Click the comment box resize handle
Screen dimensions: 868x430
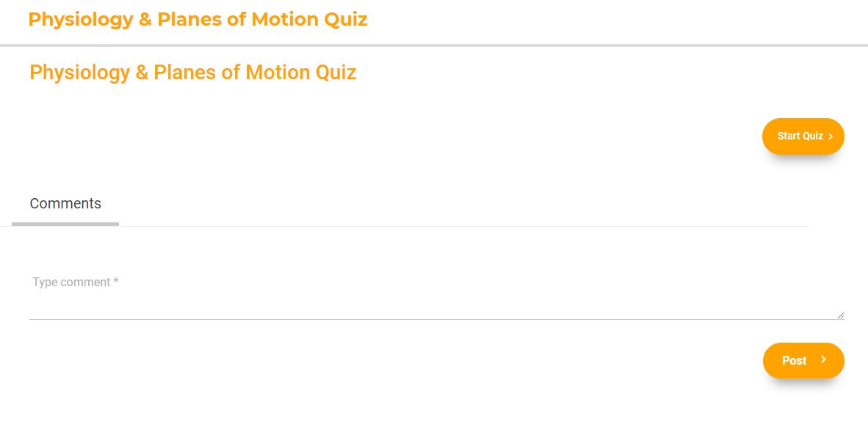click(840, 315)
